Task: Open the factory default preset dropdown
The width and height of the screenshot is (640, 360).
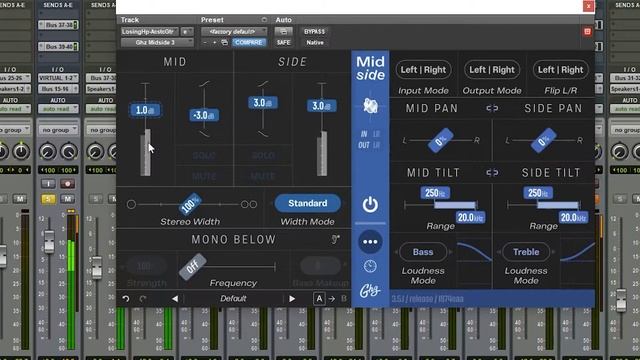Action: pos(234,31)
